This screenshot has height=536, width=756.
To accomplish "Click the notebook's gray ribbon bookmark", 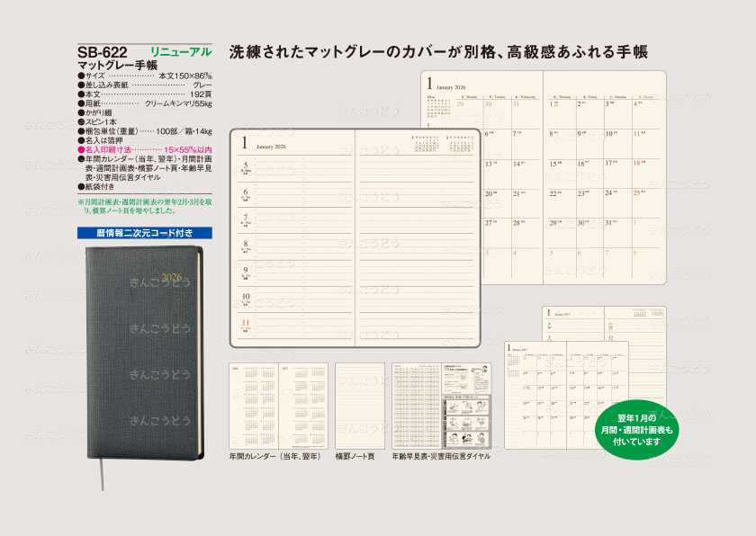I will point(102,474).
